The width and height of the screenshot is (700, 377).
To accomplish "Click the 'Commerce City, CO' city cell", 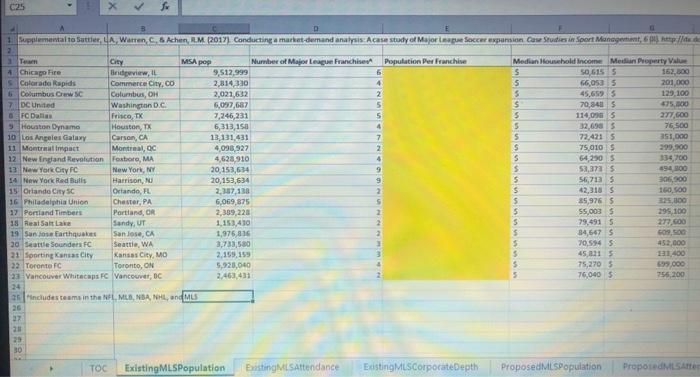I will coord(145,83).
